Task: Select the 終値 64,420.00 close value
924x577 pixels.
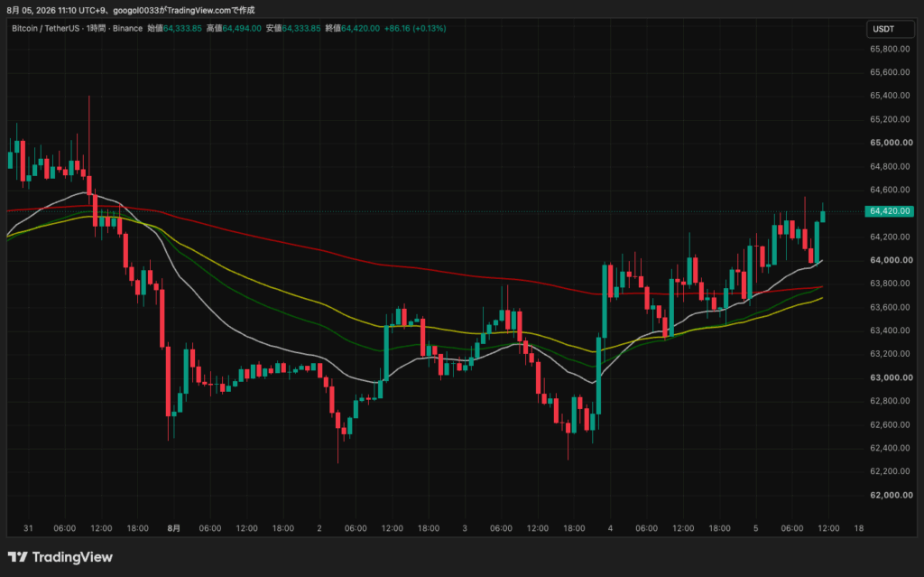Action: [353, 28]
